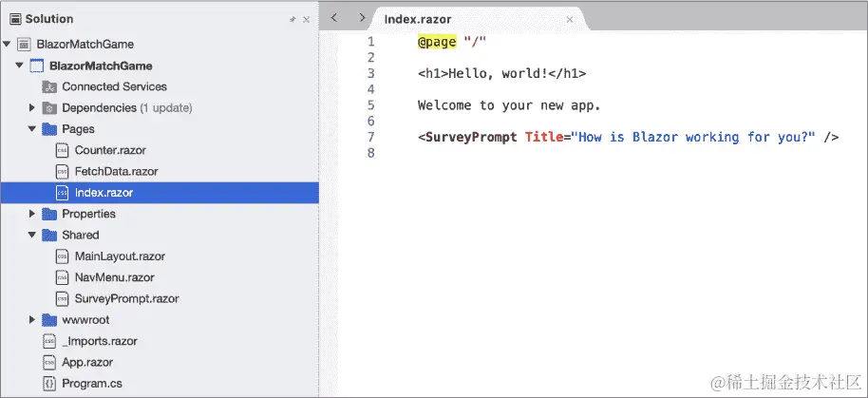Click the wwwroot folder icon
This screenshot has width=868, height=398.
coord(49,320)
